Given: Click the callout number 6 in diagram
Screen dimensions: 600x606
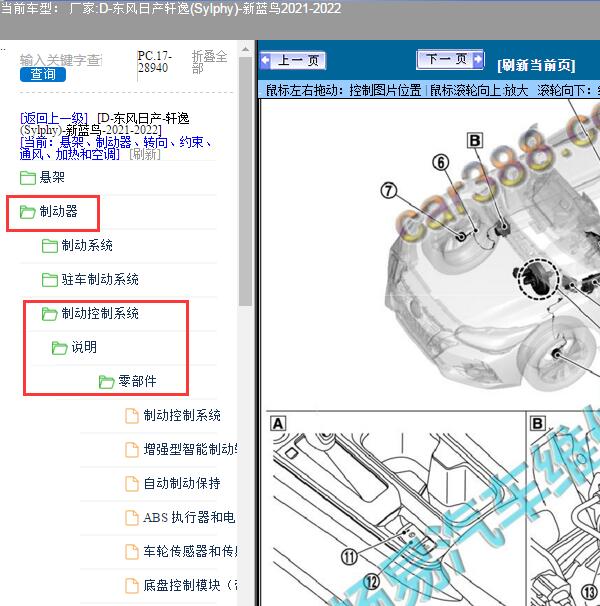Looking at the screenshot, I should tap(441, 163).
